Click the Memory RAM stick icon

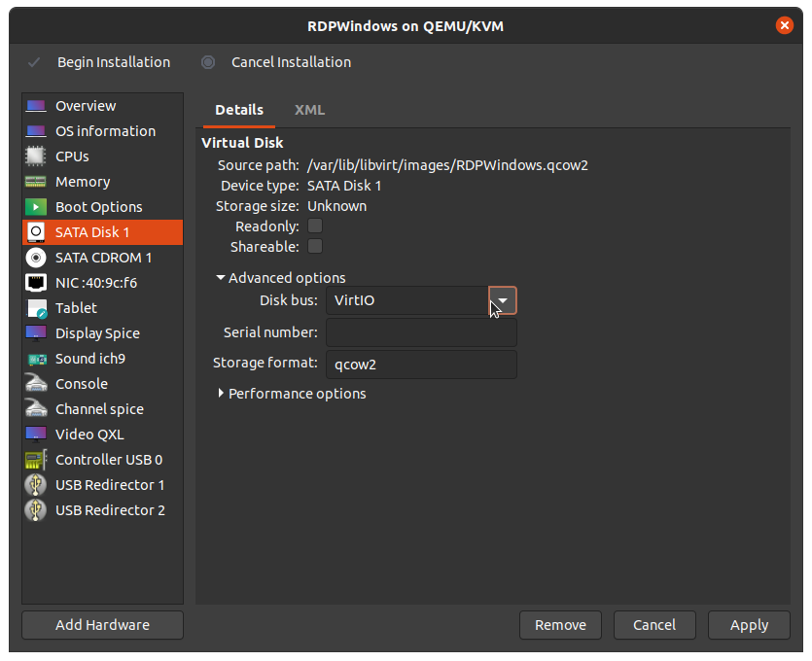coord(36,182)
